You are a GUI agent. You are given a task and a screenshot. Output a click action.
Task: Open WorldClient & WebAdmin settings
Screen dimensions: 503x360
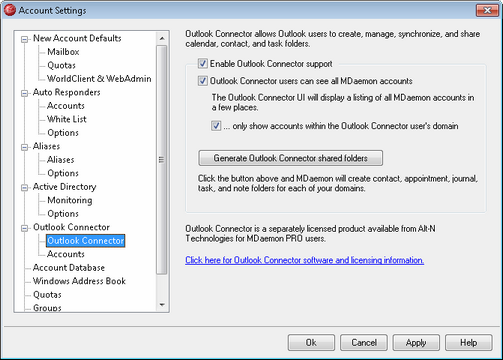point(99,79)
